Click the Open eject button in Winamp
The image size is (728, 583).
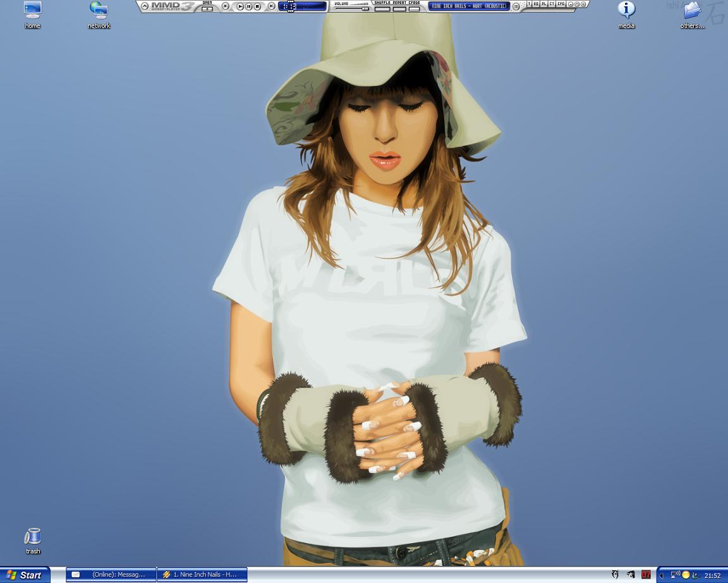click(207, 9)
